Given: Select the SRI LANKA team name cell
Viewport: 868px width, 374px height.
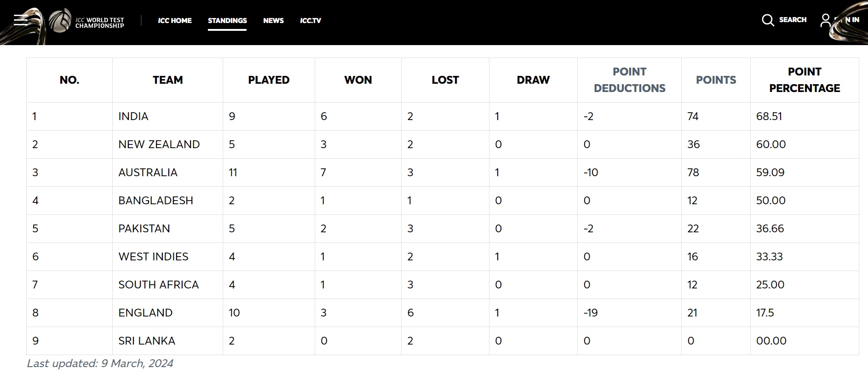Looking at the screenshot, I should [147, 341].
